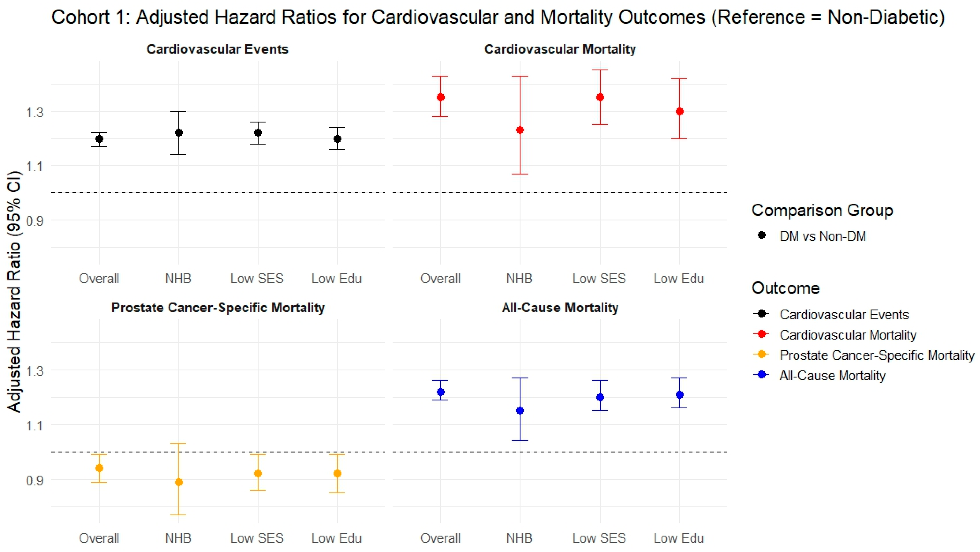
Task: Click the Adjusted Hazard Ratio y-axis label
Action: (14, 292)
